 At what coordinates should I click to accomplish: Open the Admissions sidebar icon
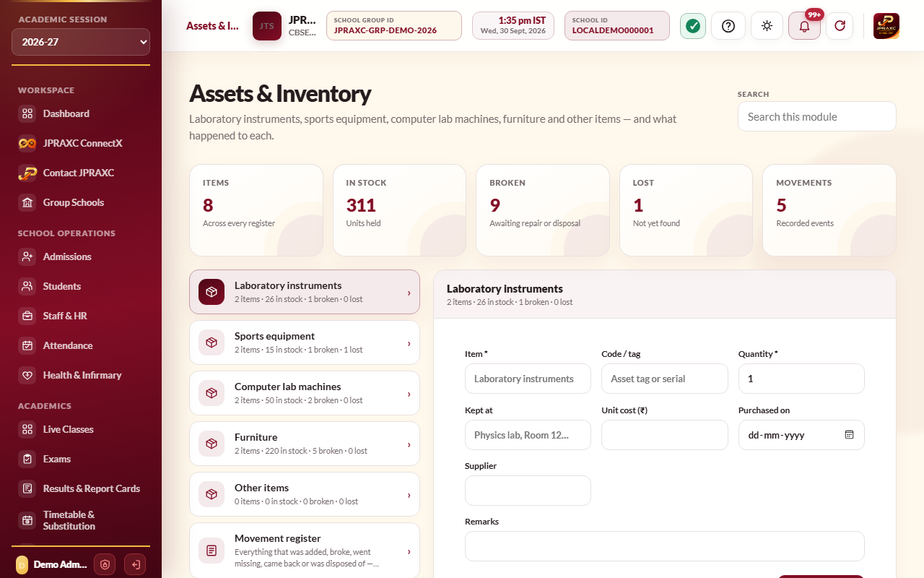click(27, 256)
